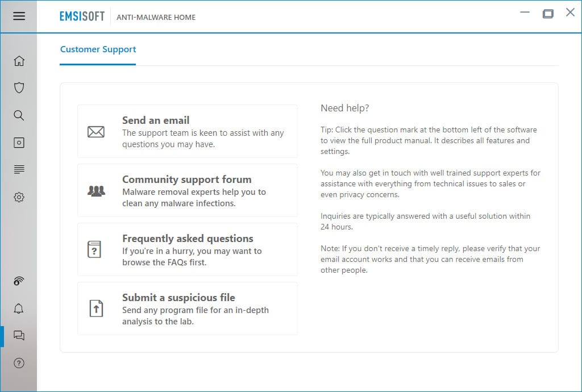Click 'browse the FAQs first' description
This screenshot has height=392, width=582.
click(x=192, y=257)
